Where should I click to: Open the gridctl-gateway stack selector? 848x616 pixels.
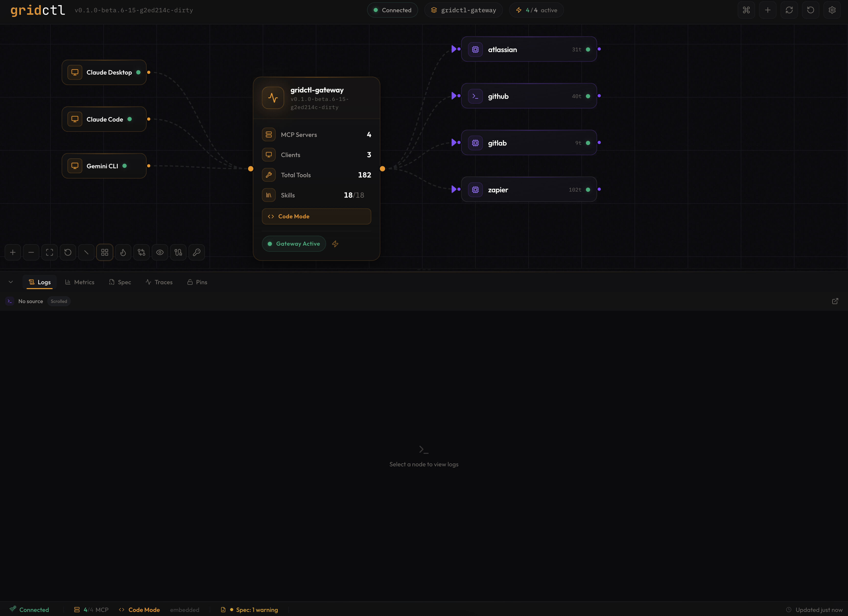(x=463, y=10)
